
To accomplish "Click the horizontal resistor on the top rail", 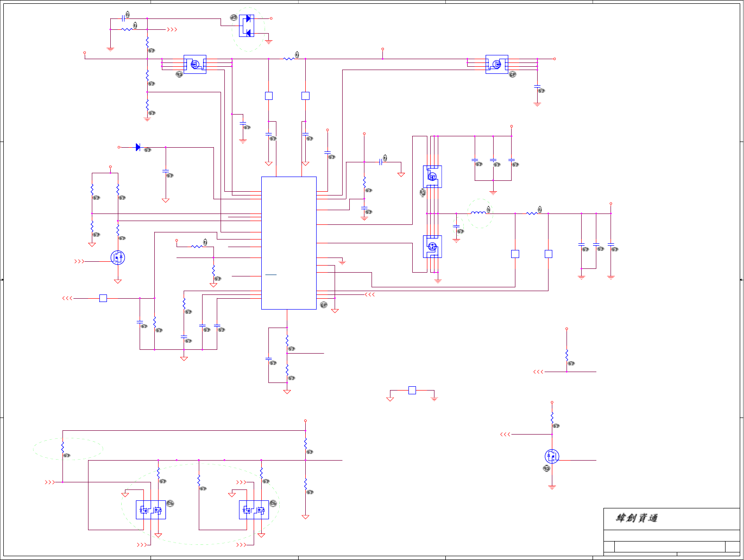I will click(289, 59).
